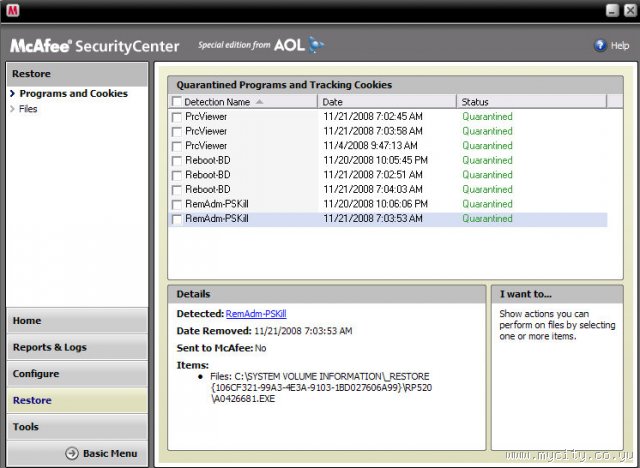This screenshot has height=468, width=640.
Task: Click Sent to McAfee: No value
Action: [260, 348]
